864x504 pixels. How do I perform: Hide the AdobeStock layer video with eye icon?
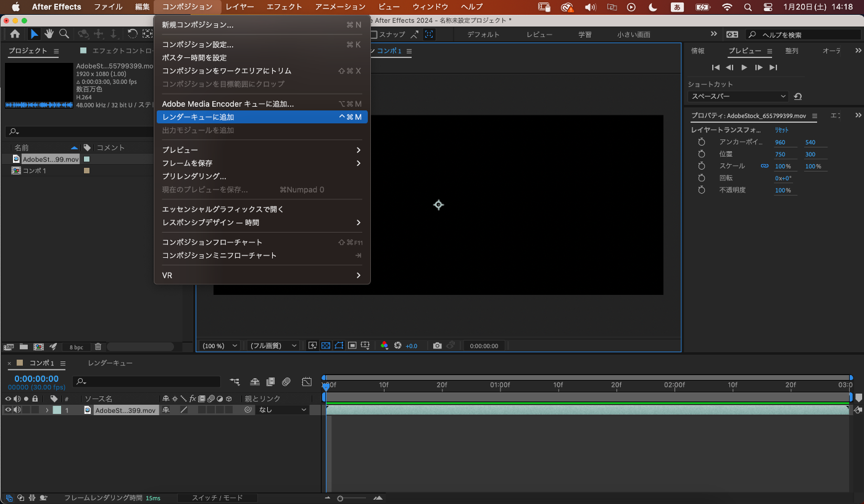click(8, 410)
